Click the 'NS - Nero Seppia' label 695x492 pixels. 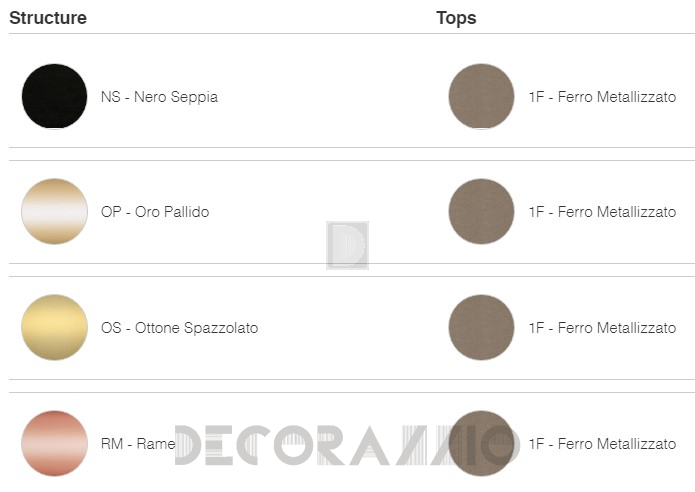(159, 97)
